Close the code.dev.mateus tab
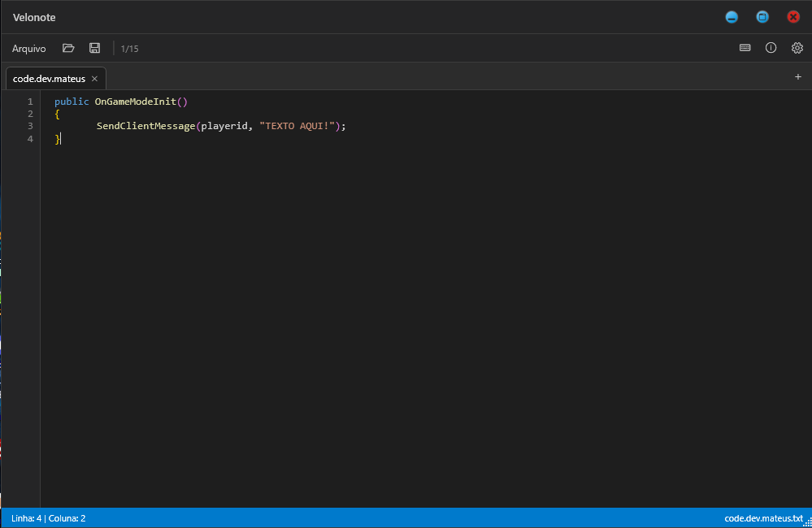The height and width of the screenshot is (528, 812). pos(94,79)
